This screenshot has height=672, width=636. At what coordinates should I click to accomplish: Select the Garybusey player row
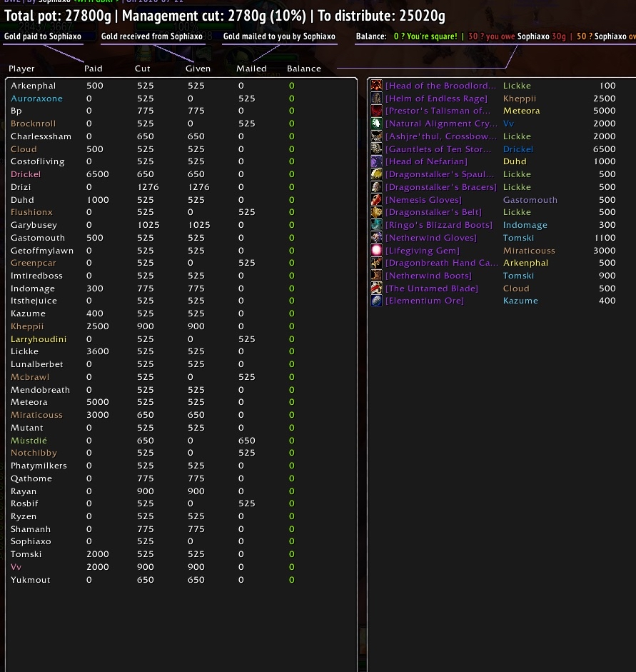181,225
